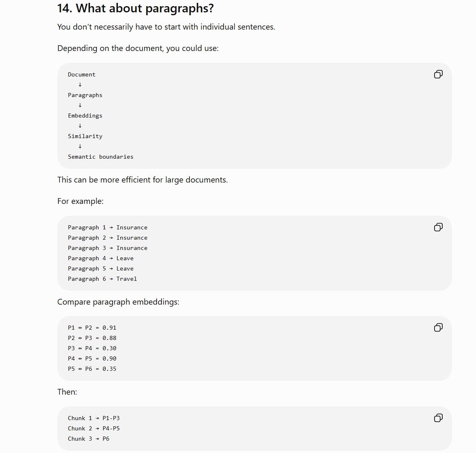Click the sentence 'This can be more efficient for large documents.'
Screen dimensions: 476x453
click(x=143, y=180)
